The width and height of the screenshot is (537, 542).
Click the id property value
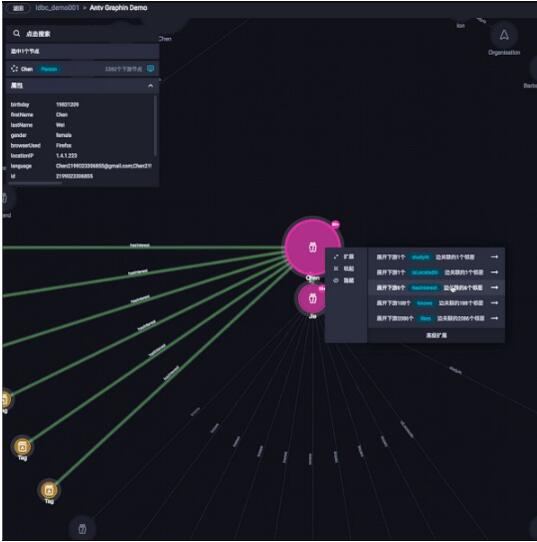74,176
